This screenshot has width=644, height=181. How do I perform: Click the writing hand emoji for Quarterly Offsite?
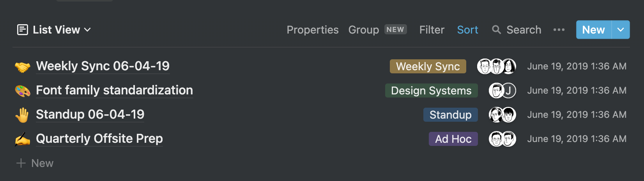(x=23, y=139)
